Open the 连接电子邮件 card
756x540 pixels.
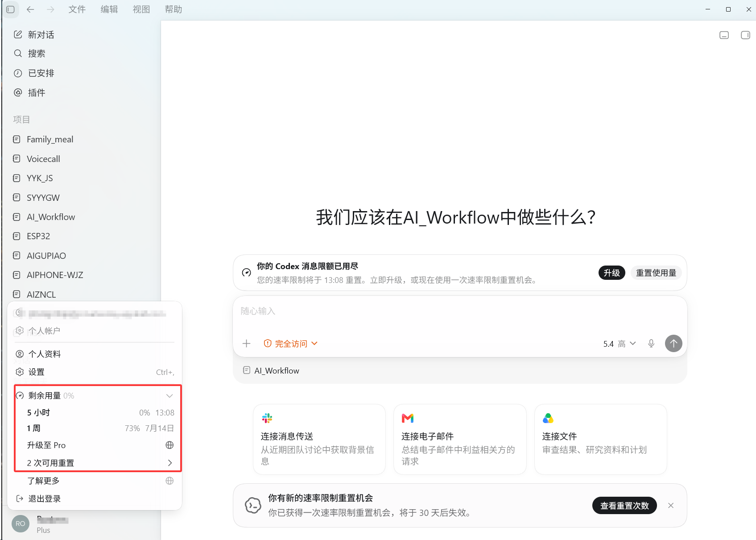tap(460, 440)
